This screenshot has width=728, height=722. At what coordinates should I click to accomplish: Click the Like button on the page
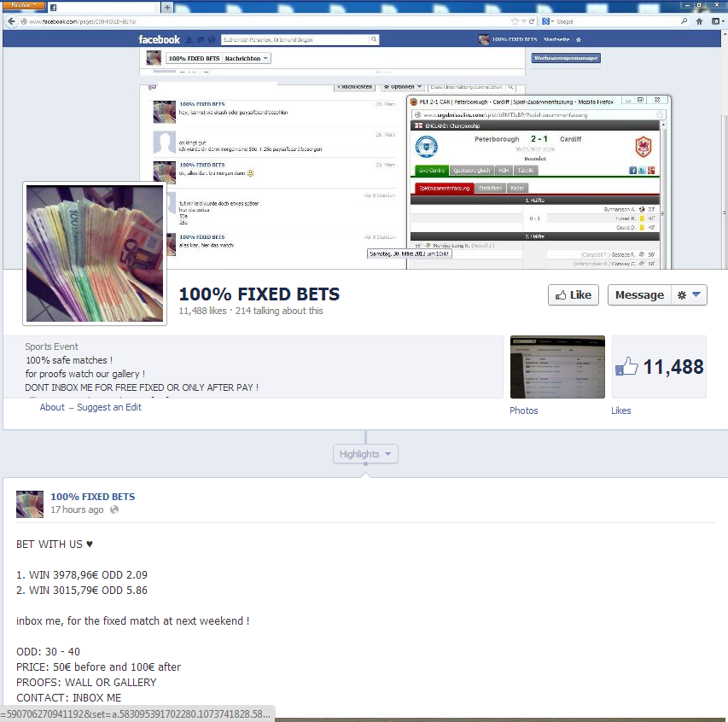pos(574,294)
